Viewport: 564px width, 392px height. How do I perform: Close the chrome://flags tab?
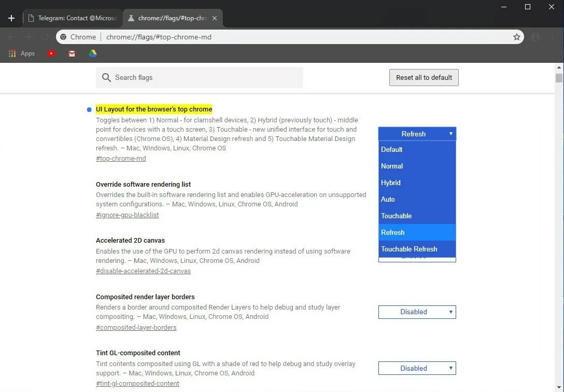215,18
